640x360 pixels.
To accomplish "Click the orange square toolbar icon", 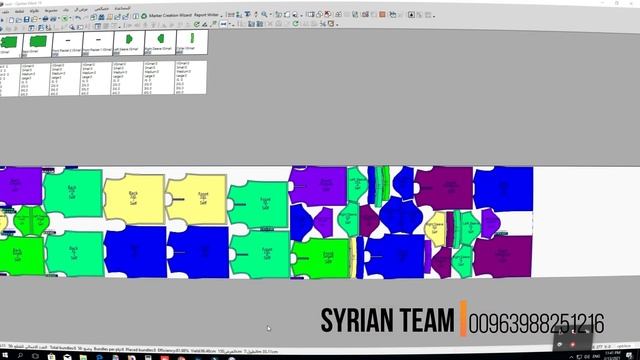I will pos(382,14).
